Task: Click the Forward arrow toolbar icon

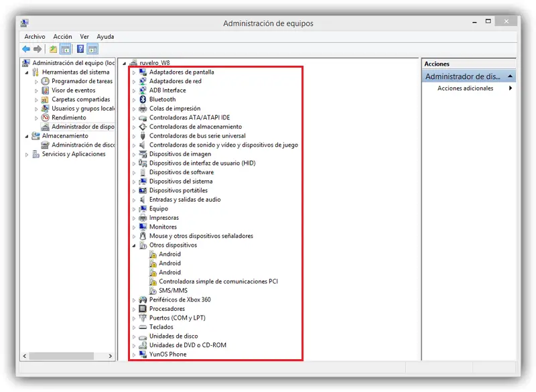Action: pyautogui.click(x=38, y=49)
